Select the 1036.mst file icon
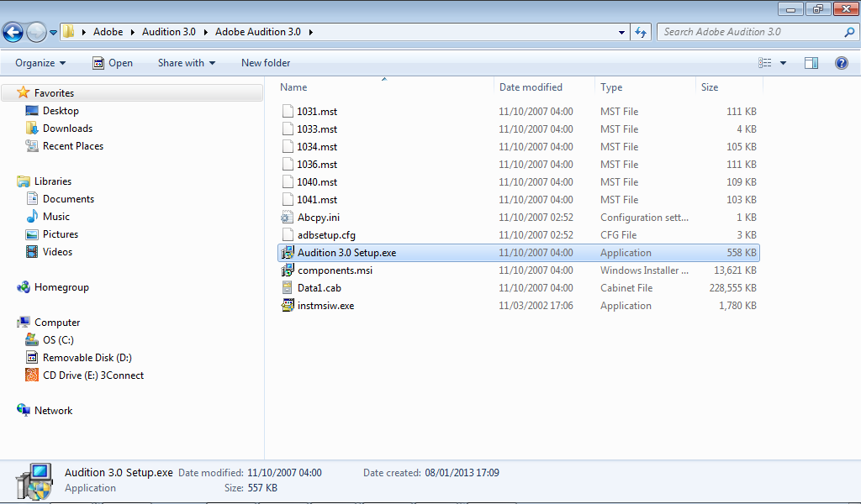The width and height of the screenshot is (861, 504). point(288,164)
